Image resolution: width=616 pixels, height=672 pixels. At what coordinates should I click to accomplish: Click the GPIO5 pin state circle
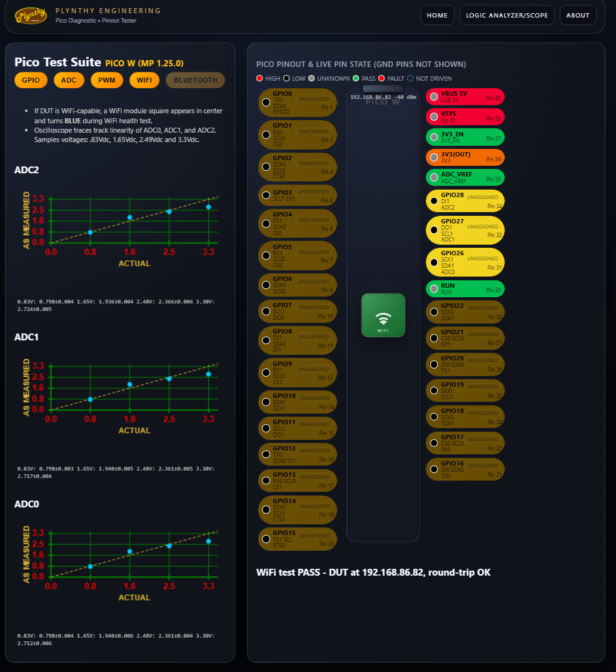pos(266,255)
